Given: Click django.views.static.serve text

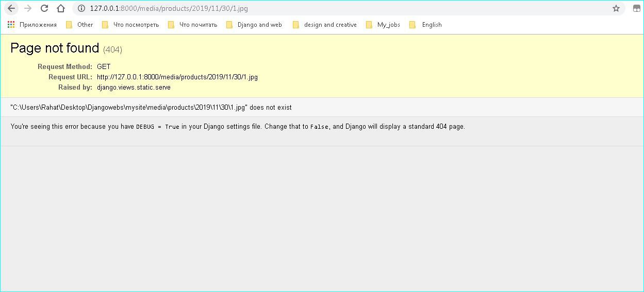Looking at the screenshot, I should (x=134, y=88).
